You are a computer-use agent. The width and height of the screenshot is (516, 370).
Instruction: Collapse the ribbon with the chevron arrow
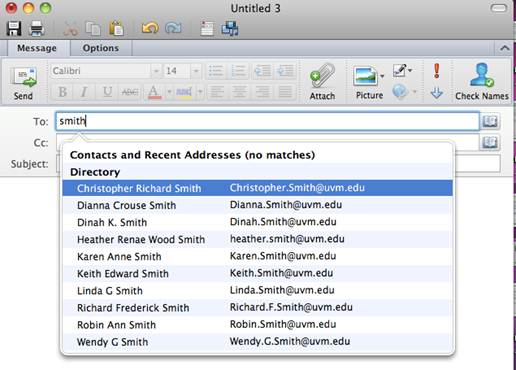coord(505,49)
